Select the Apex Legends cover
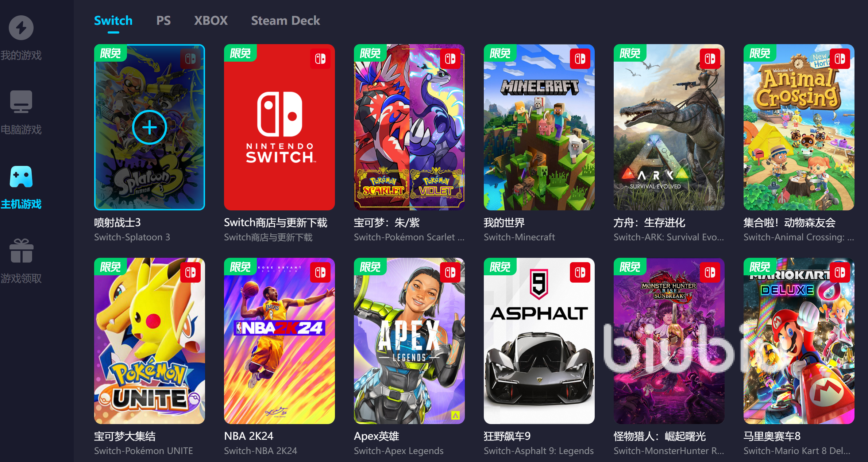This screenshot has height=462, width=868. tap(409, 341)
